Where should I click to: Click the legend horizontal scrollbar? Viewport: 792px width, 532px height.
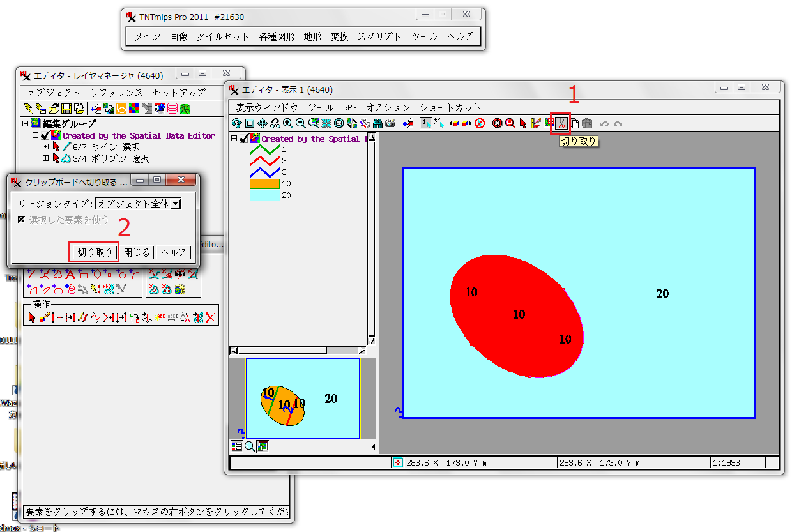click(x=297, y=350)
